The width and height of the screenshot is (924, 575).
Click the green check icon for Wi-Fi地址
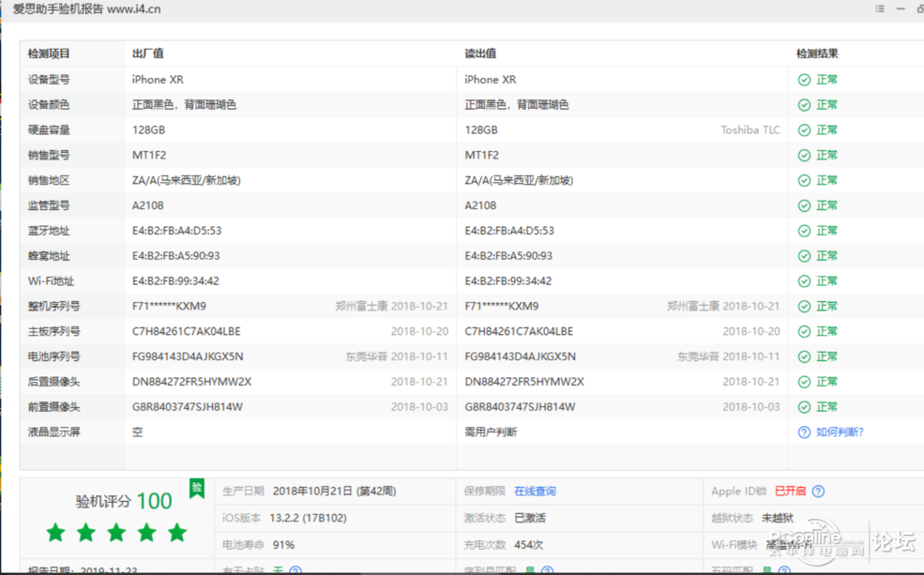tap(804, 281)
